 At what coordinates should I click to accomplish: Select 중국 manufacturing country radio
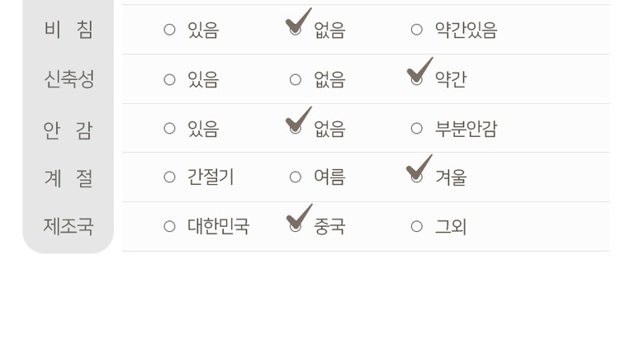pos(295,226)
